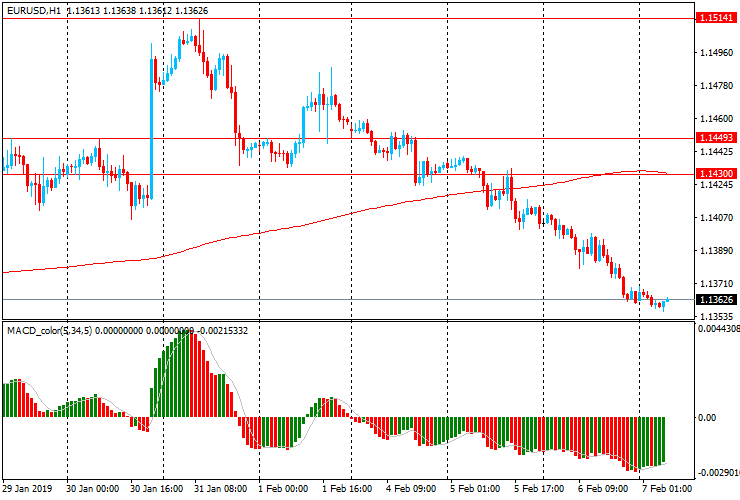The width and height of the screenshot is (740, 500).
Task: Select the current price 1.13626 label
Action: tap(716, 300)
